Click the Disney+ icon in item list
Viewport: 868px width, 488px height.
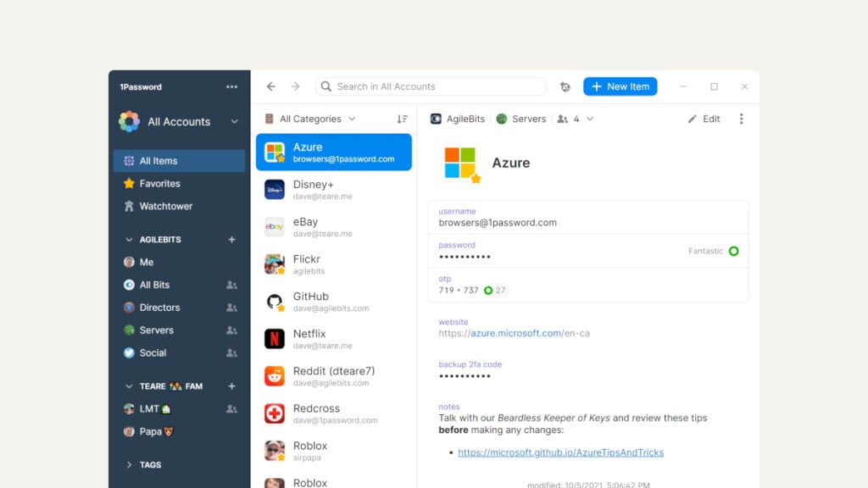point(275,189)
